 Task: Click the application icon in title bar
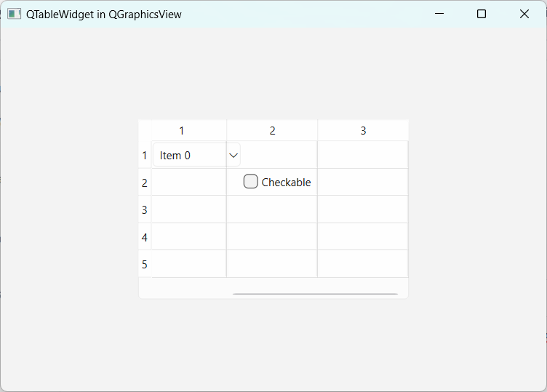14,14
